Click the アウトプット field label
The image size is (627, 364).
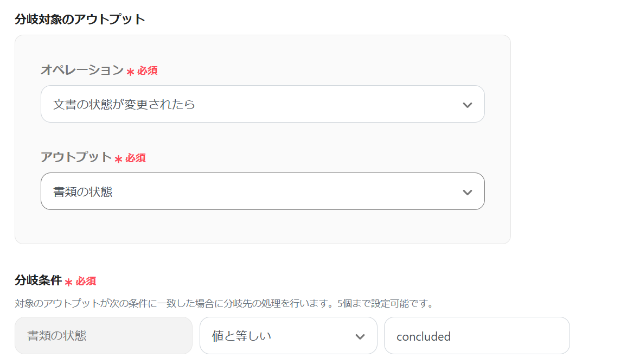pyautogui.click(x=76, y=157)
